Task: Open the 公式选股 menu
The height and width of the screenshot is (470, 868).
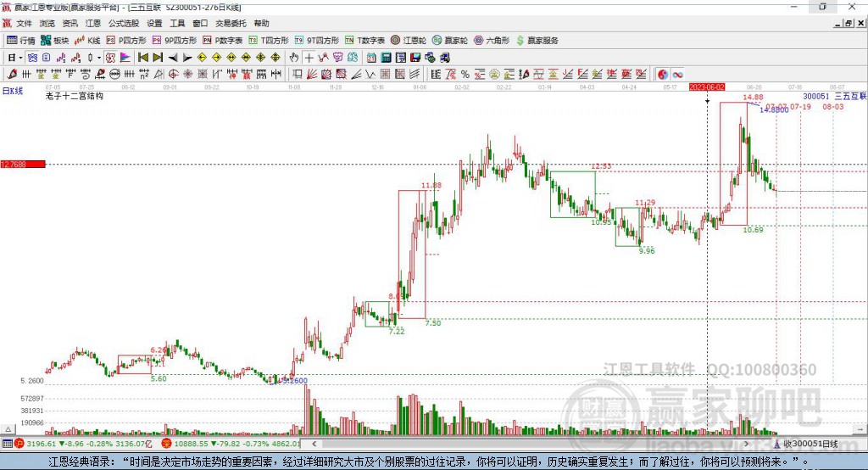Action: pyautogui.click(x=124, y=23)
